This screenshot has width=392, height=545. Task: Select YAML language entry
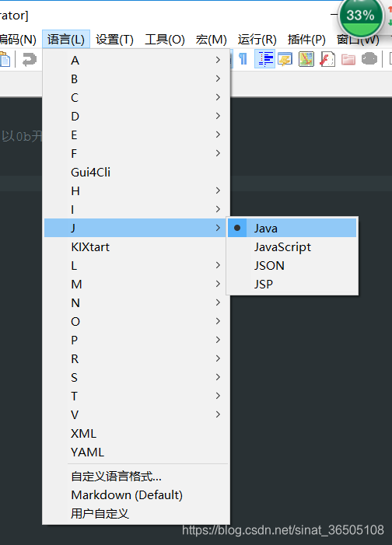coord(136,452)
